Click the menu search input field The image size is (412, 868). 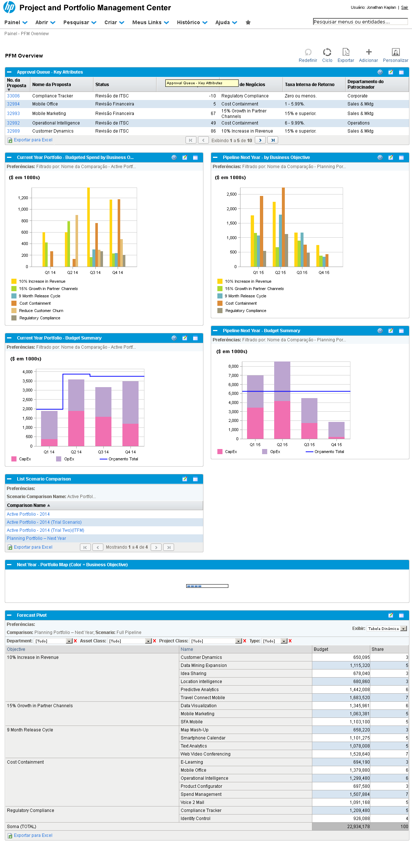[x=360, y=22]
